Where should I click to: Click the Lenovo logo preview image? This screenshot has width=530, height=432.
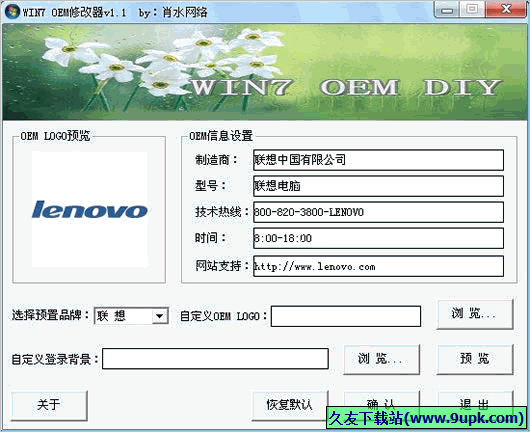pos(90,209)
